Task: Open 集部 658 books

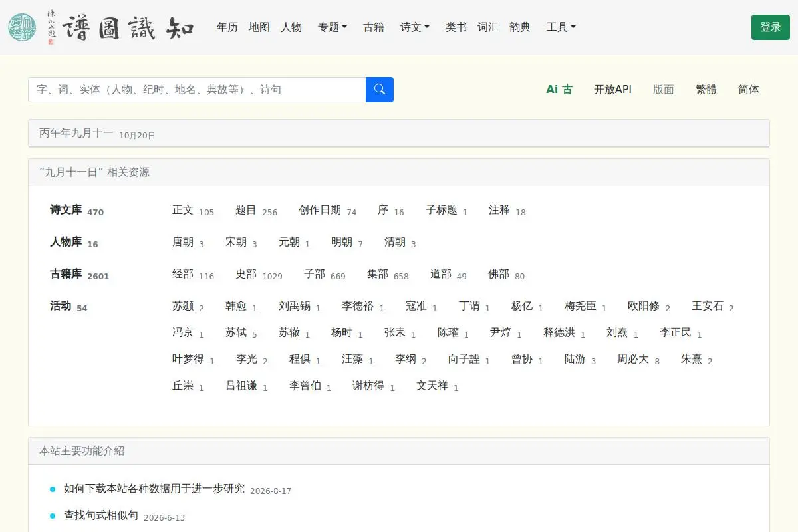Action: coord(388,275)
